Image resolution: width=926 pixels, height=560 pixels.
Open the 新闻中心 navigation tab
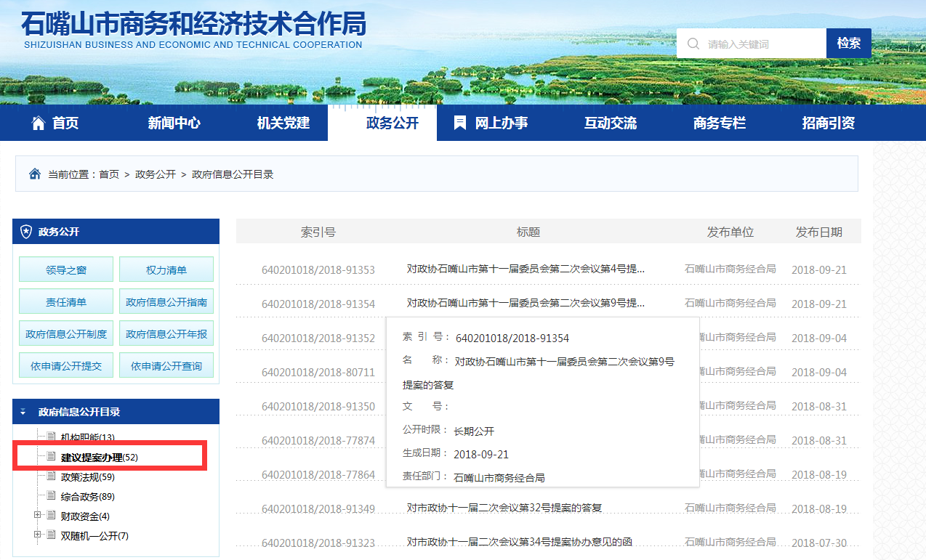pyautogui.click(x=174, y=123)
